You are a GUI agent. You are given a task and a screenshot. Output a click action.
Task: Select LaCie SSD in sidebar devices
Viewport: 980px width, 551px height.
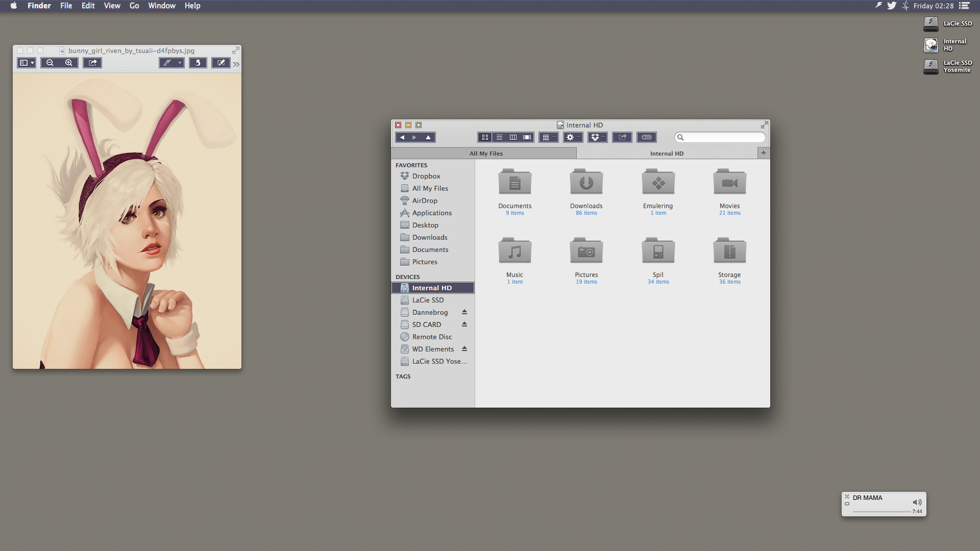pos(433,300)
